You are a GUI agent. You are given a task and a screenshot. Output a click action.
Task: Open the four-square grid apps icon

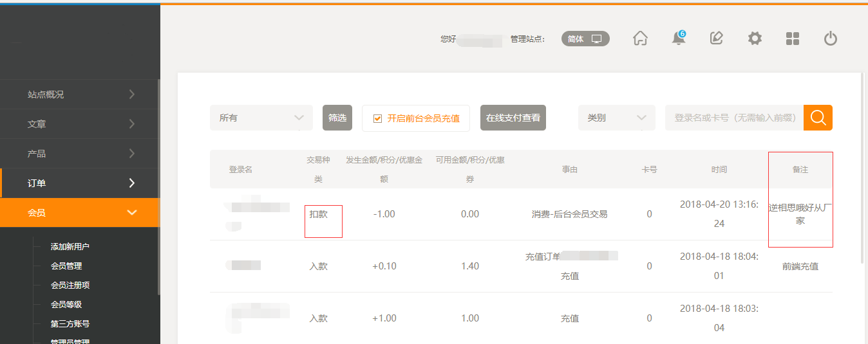pyautogui.click(x=793, y=39)
